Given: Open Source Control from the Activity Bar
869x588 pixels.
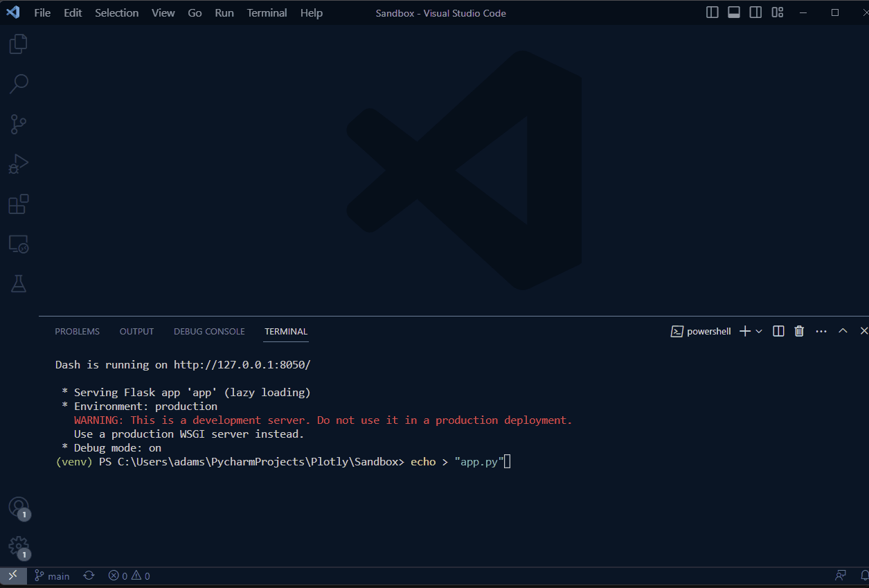Looking at the screenshot, I should pos(18,123).
